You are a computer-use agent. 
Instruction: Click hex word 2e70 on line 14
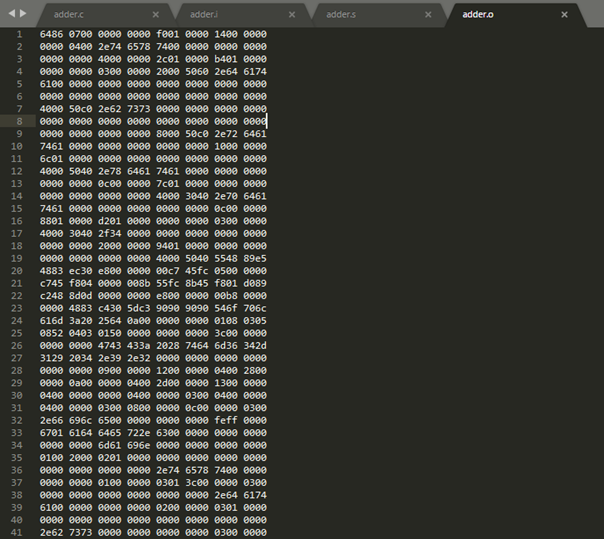pos(226,196)
